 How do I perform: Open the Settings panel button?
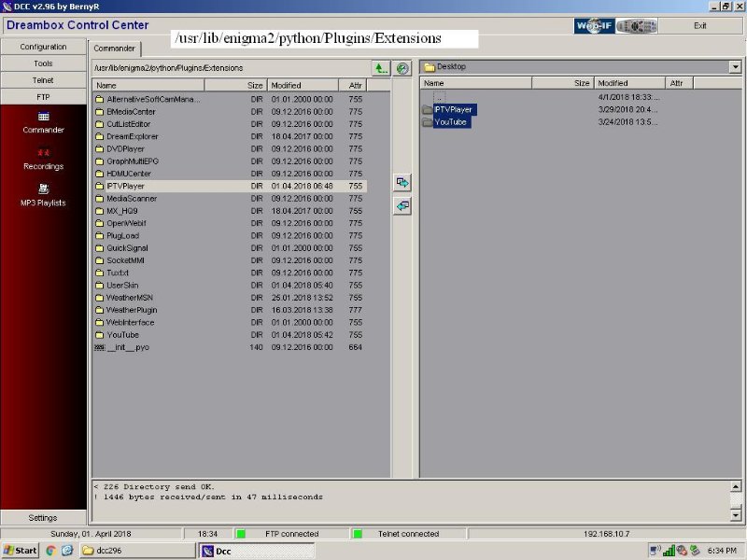coord(44,517)
